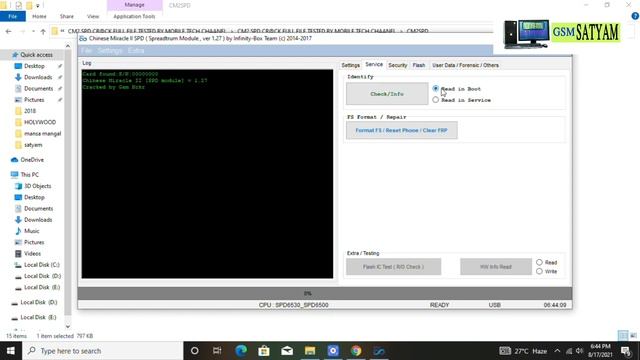Choose the Write radio option
640x360 pixels.
pos(540,271)
